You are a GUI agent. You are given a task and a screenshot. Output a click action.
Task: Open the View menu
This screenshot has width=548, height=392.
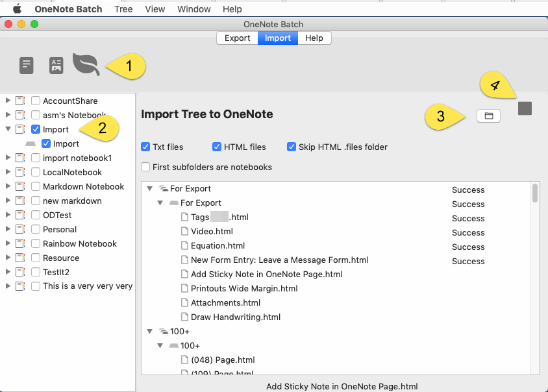click(x=155, y=9)
